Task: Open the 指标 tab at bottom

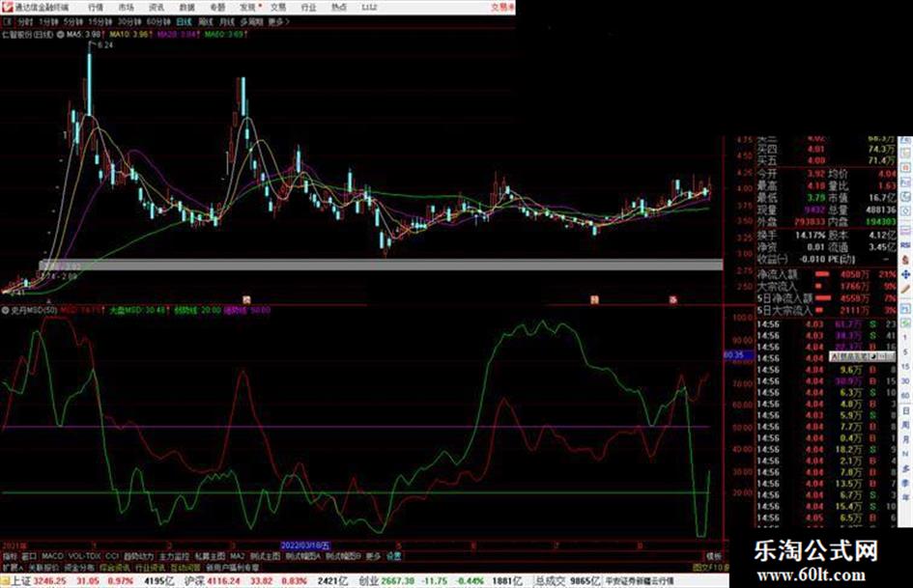Action: (10, 556)
